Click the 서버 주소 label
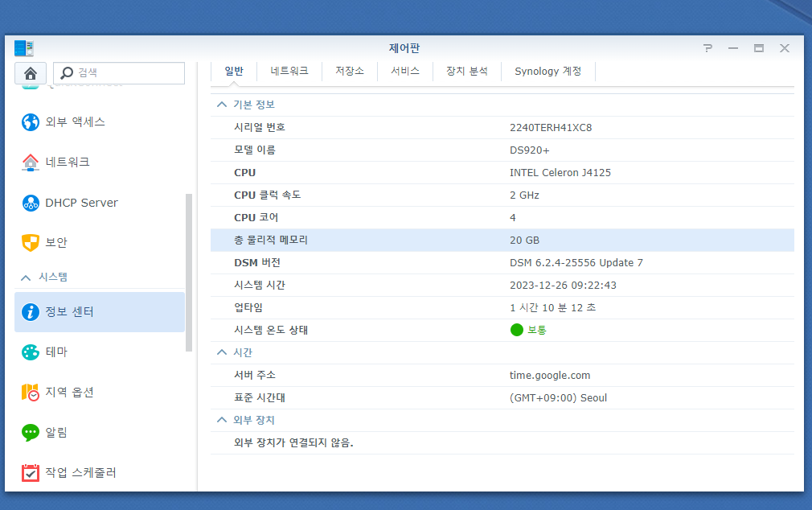This screenshot has width=812, height=510. [254, 375]
